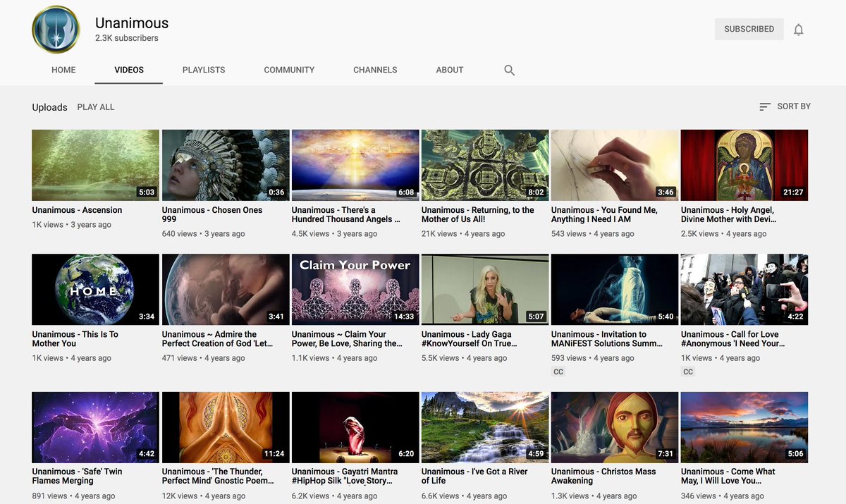The width and height of the screenshot is (846, 504).
Task: Click the Uploads heading link
Action: [49, 107]
